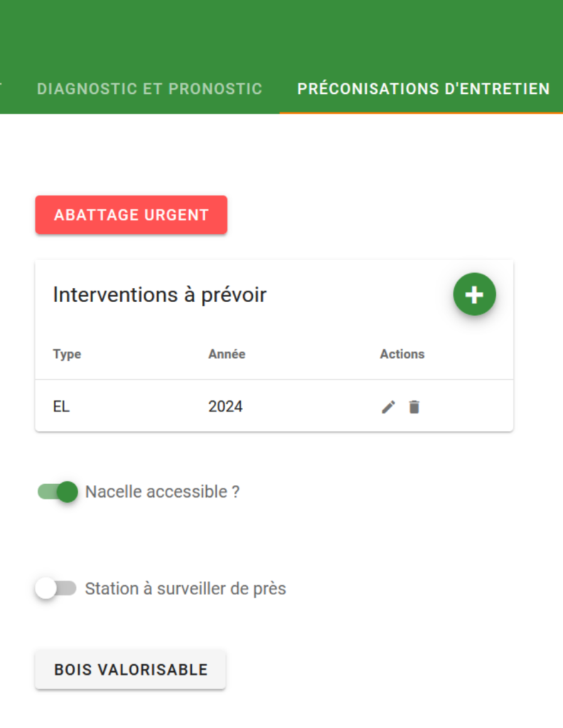Open the cut-off tab left of Diagnostic et pronostic
This screenshot has height=728, width=563.
[x=1, y=89]
